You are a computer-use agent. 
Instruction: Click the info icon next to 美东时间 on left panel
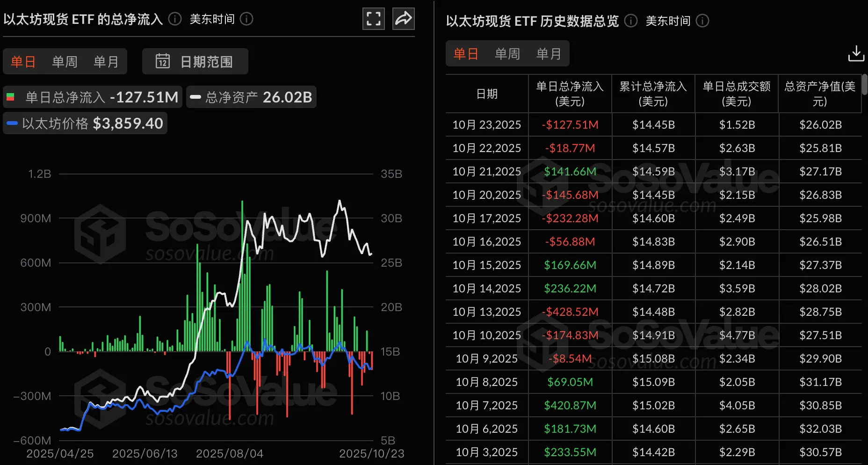click(x=246, y=19)
